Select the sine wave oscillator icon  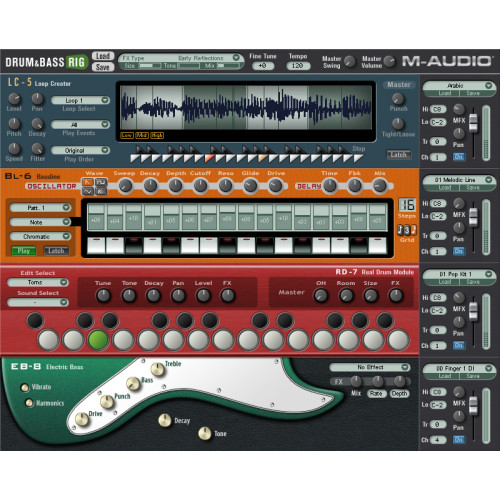coord(88,191)
